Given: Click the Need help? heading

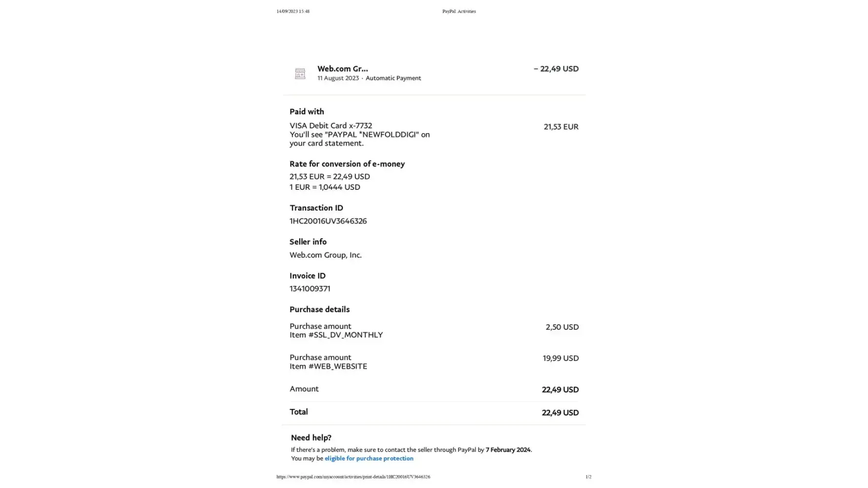Looking at the screenshot, I should pyautogui.click(x=311, y=438).
